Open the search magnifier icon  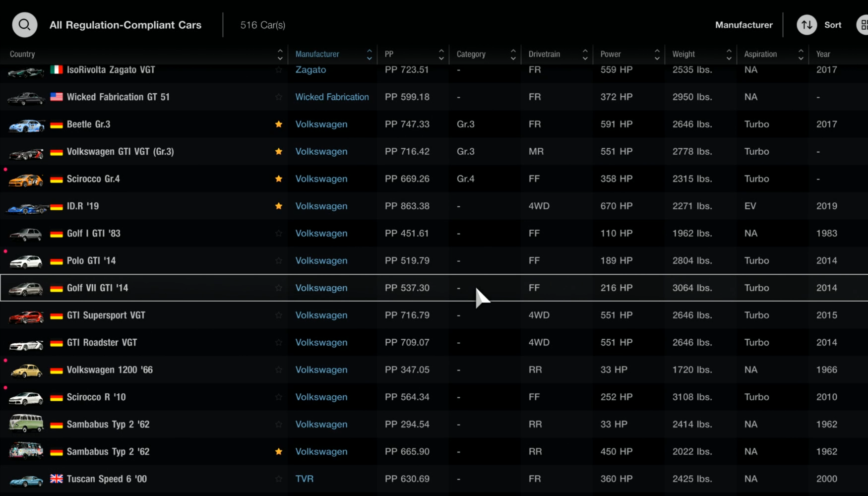25,25
